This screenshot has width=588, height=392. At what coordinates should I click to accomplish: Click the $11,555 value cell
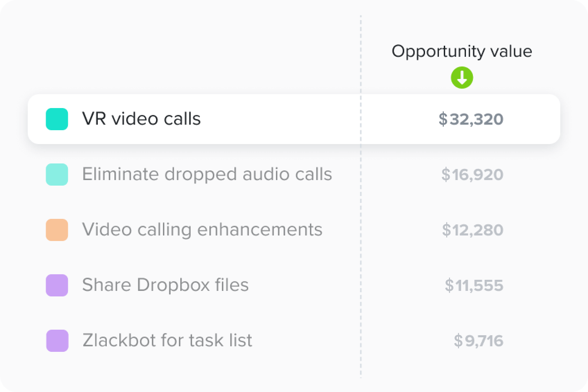tap(474, 285)
